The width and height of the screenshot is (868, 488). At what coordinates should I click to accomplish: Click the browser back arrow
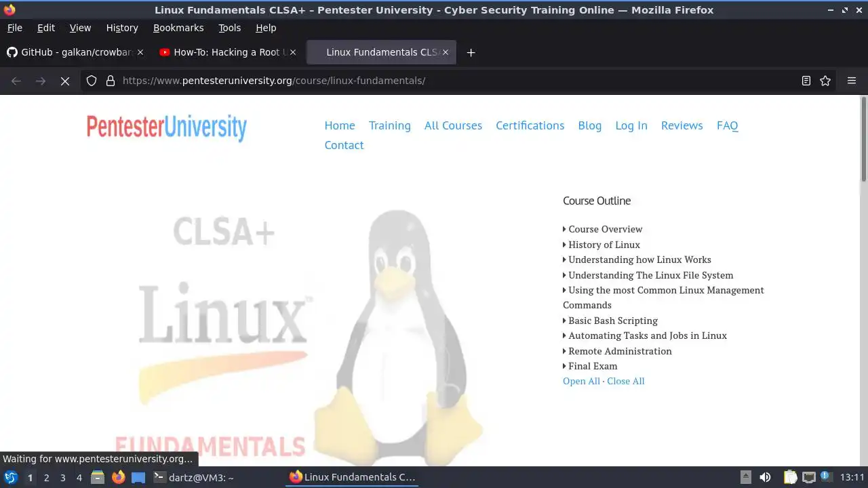click(x=16, y=81)
